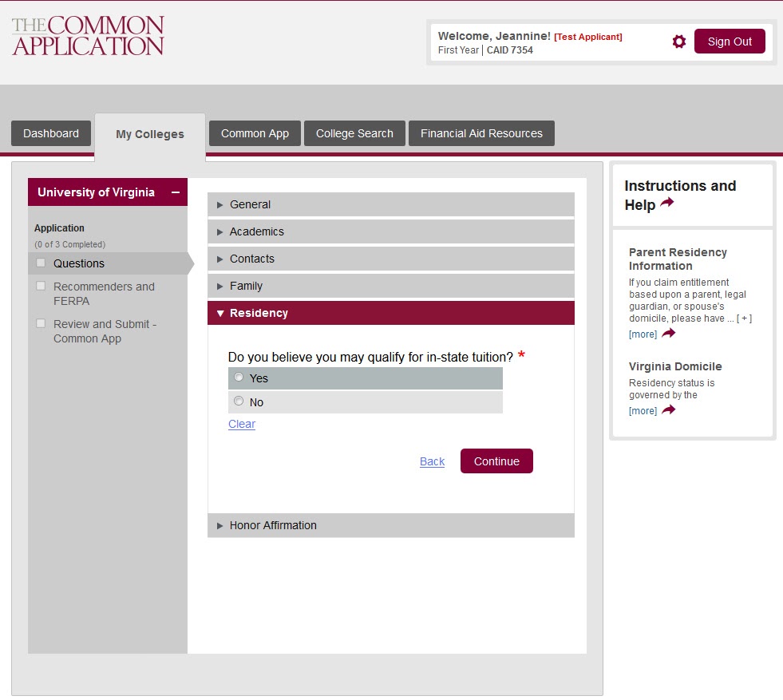
Task: Click arrow icon next to Instructions and Help
Action: 667,203
